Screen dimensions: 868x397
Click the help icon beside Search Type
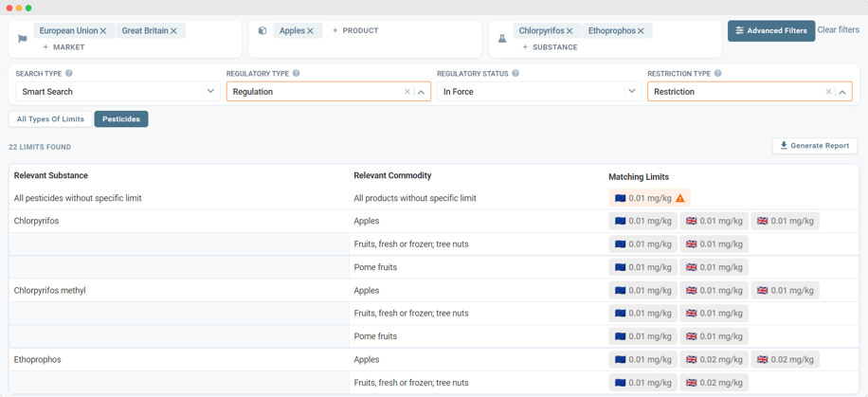click(69, 73)
